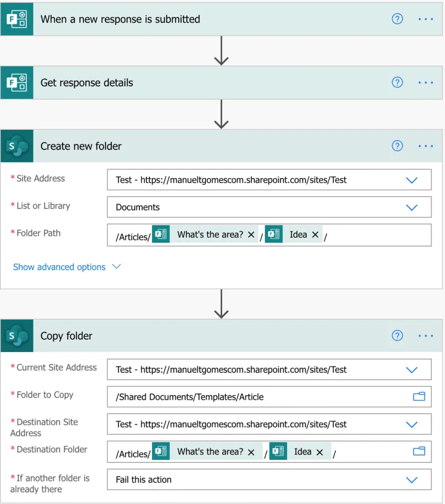Open List or Library dropdown

click(x=411, y=207)
